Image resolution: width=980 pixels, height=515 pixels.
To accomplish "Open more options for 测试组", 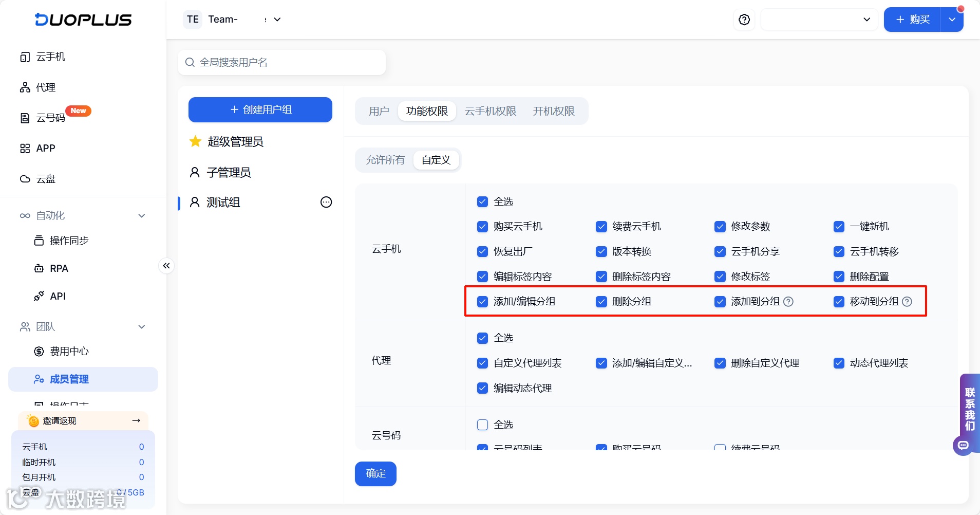I will pyautogui.click(x=326, y=202).
